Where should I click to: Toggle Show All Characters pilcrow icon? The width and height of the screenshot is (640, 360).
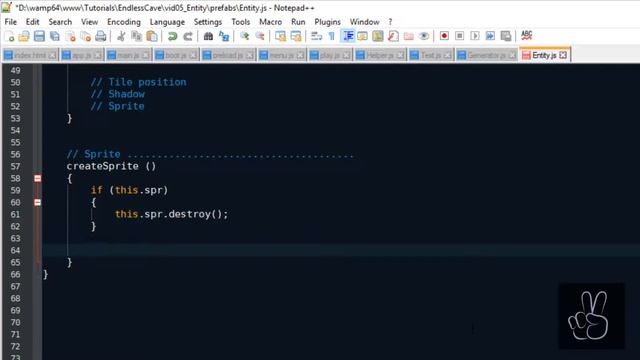click(x=331, y=36)
